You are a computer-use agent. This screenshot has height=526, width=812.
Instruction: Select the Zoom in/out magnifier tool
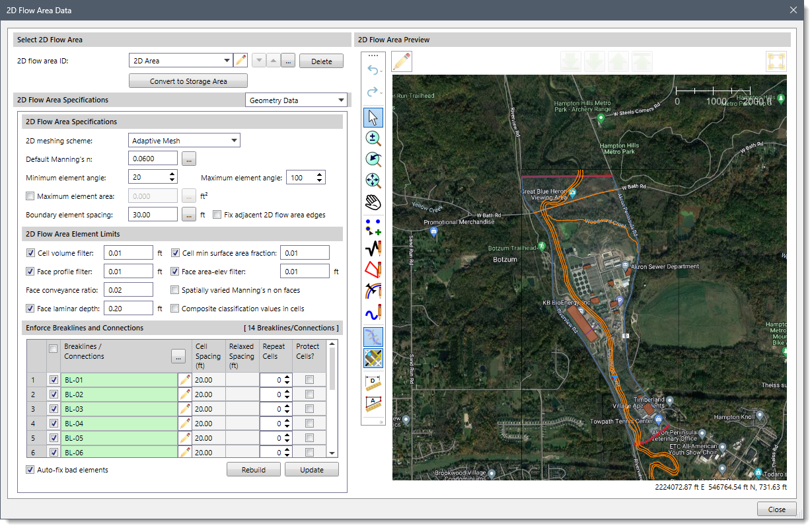pos(374,138)
